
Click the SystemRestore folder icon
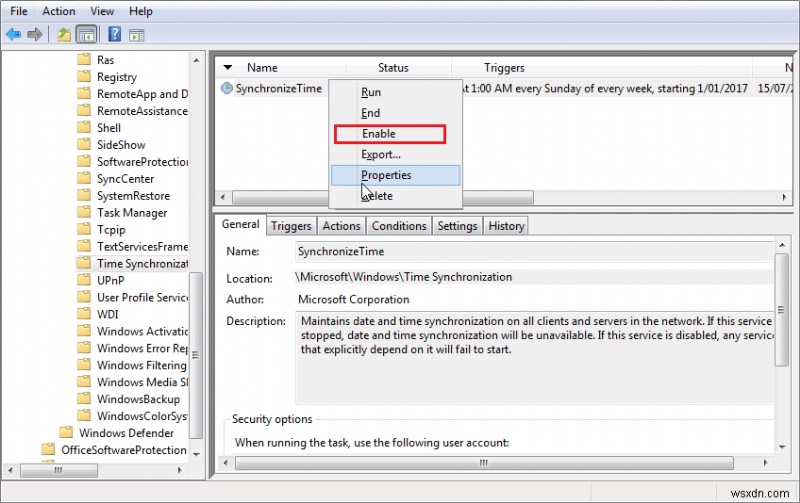click(84, 195)
